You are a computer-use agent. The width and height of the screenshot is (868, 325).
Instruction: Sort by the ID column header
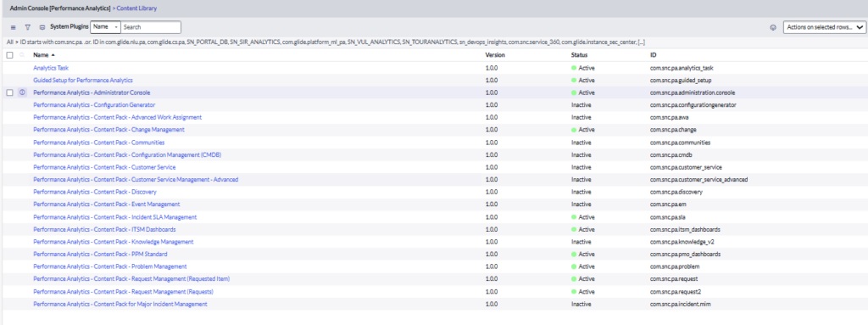pyautogui.click(x=653, y=55)
